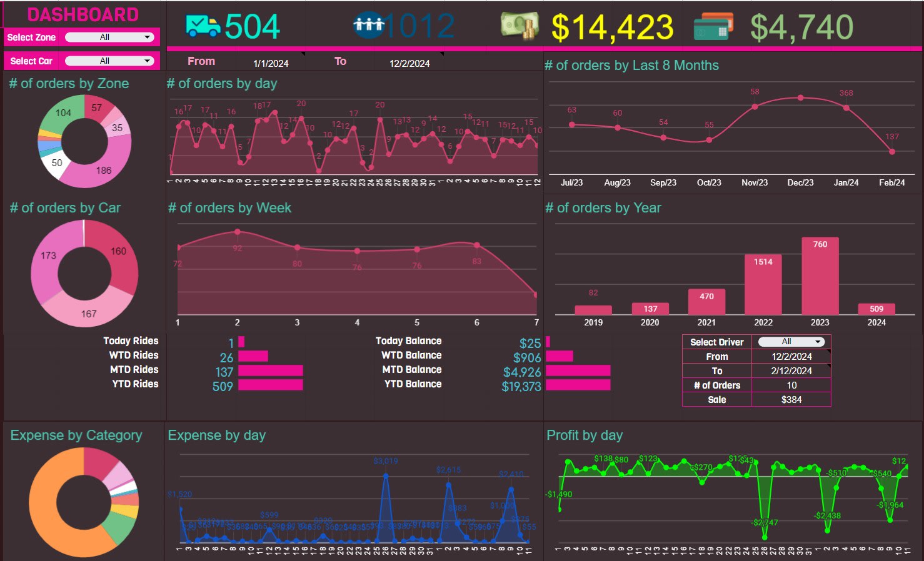Click the Today Rides label
This screenshot has height=561, width=924.
[x=131, y=340]
